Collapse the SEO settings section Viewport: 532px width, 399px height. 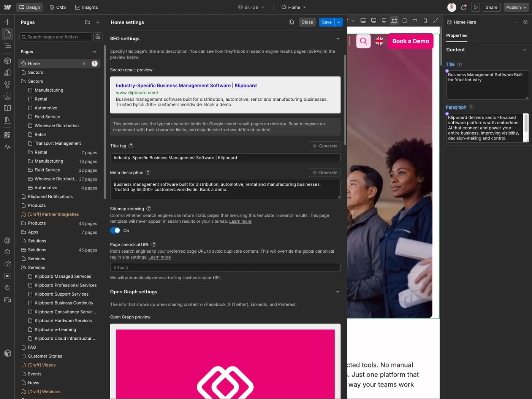coord(337,38)
